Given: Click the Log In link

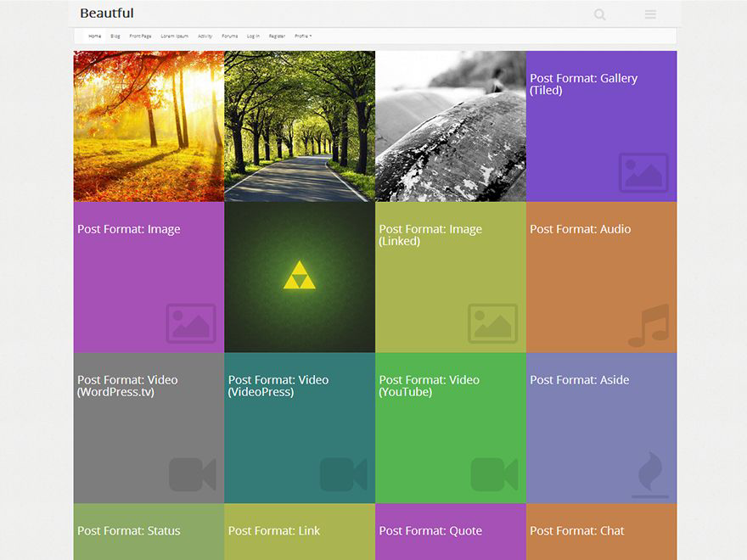Looking at the screenshot, I should [x=253, y=36].
